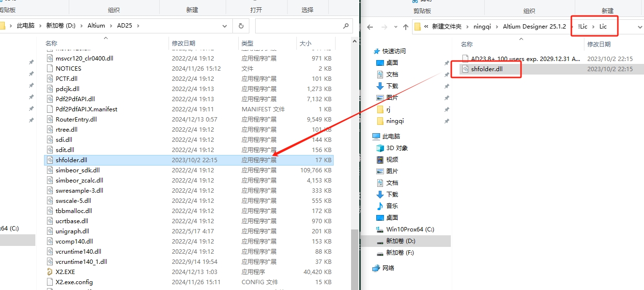Click the 网络 network icon

point(376,268)
